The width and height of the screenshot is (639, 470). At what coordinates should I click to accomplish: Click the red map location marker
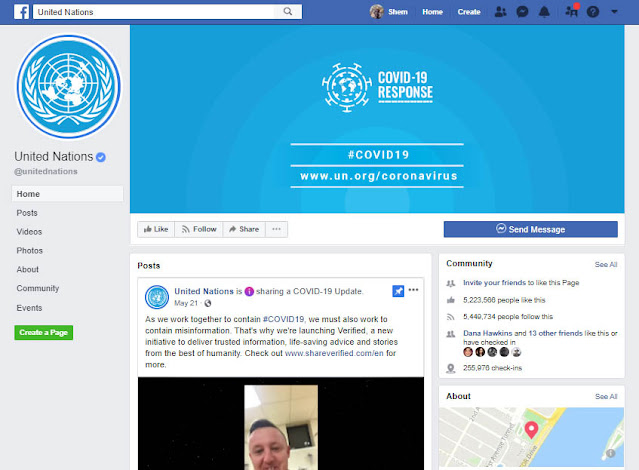pyautogui.click(x=531, y=430)
